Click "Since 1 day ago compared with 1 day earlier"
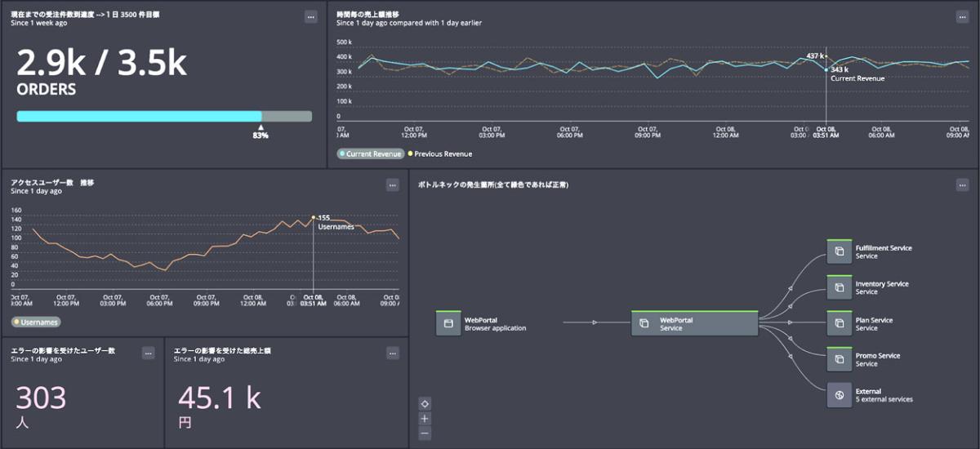Screen dimensions: 980x449 409,23
